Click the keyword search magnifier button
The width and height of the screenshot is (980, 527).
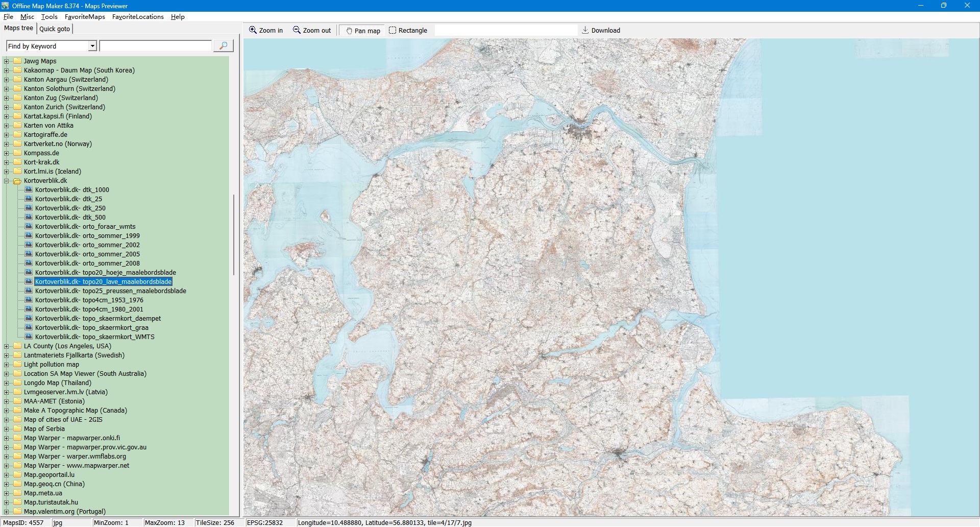pos(223,46)
